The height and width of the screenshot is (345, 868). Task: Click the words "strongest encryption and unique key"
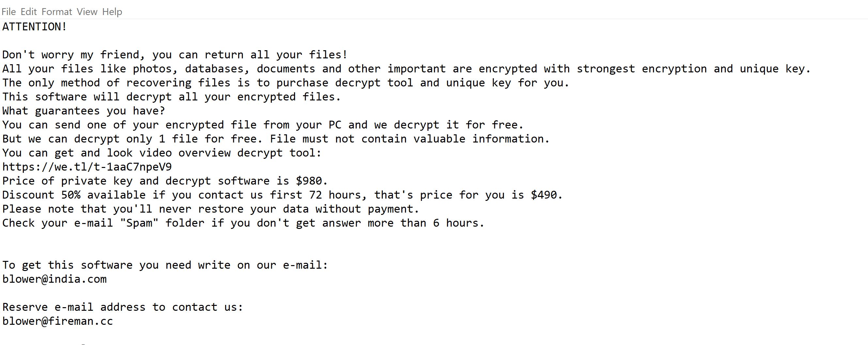[693, 69]
